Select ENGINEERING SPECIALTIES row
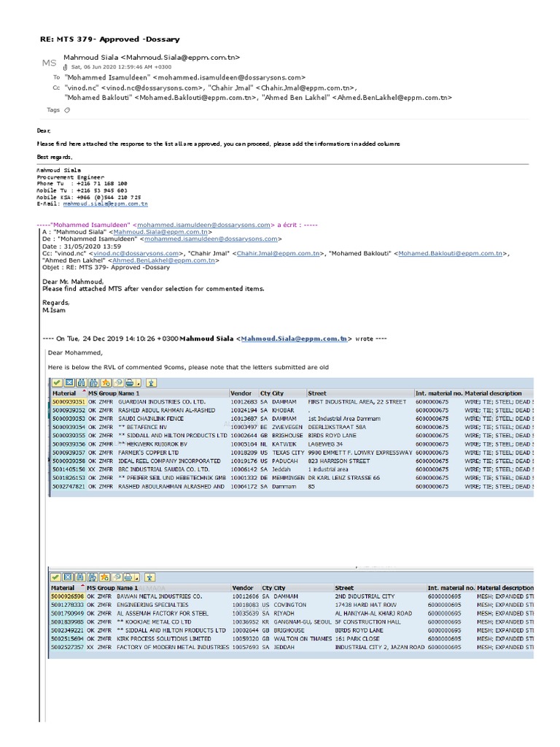The width and height of the screenshot is (560, 747). (x=292, y=605)
